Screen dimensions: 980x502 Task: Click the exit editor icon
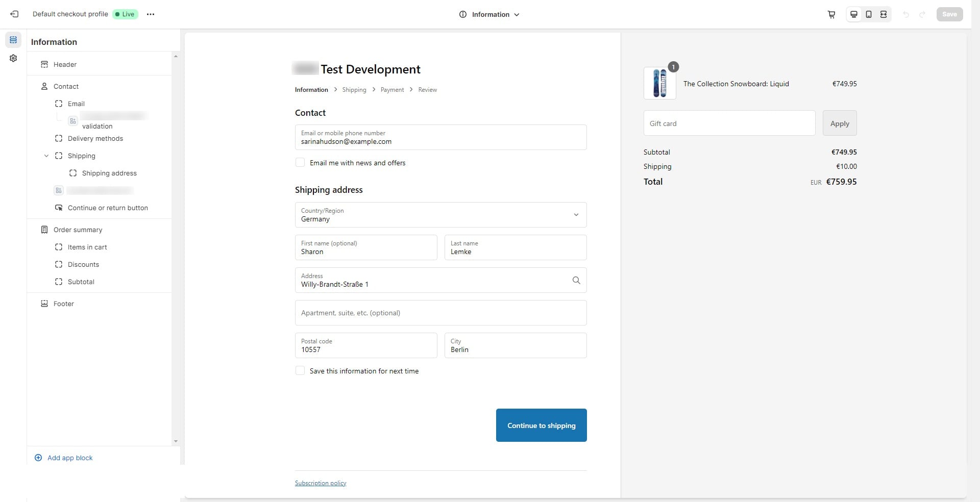(x=14, y=14)
